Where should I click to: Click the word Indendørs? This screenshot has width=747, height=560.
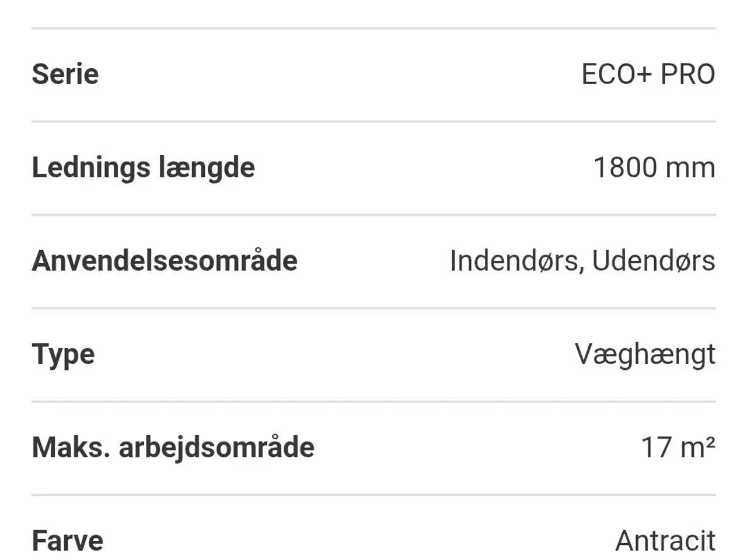(x=516, y=261)
